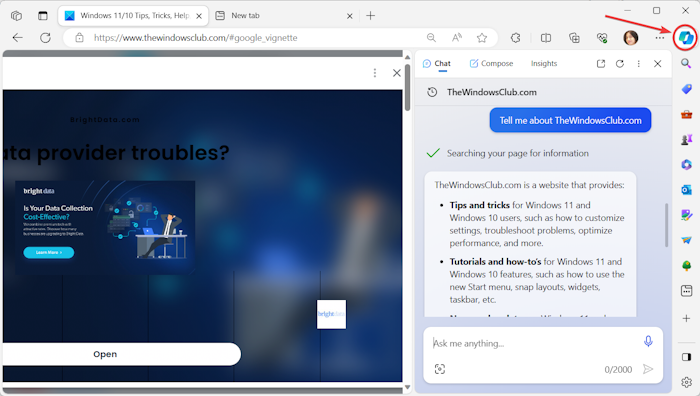Open Browser essentials heart icon
The image size is (700, 396).
point(602,38)
